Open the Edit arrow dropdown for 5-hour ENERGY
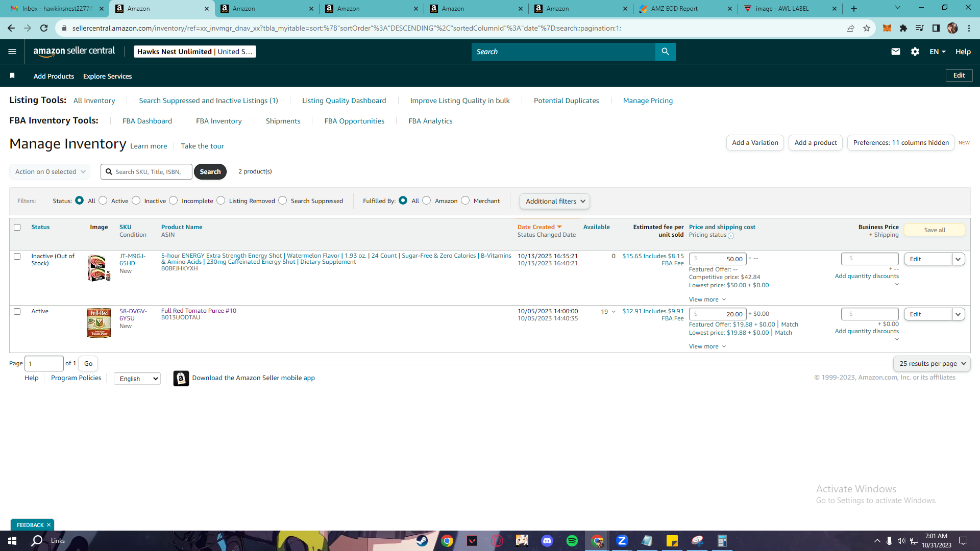Screen dimensions: 980x551 [x=959, y=259]
